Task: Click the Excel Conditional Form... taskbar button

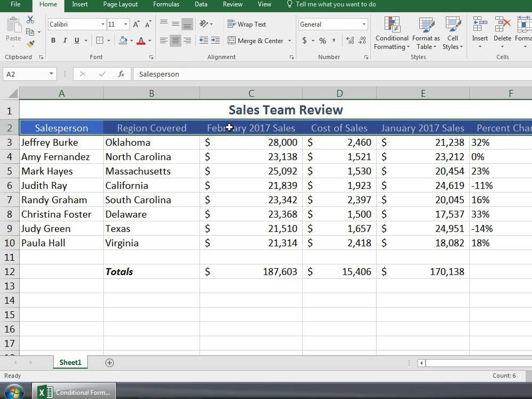Action: pos(74,392)
